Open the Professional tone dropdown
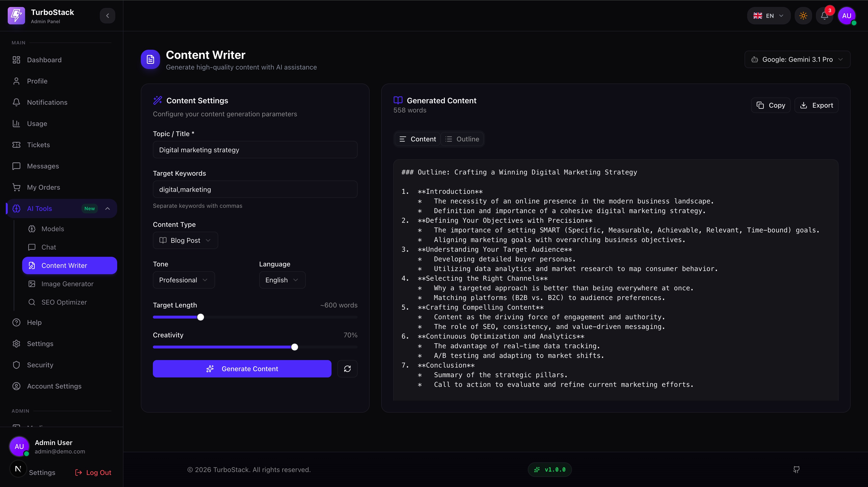This screenshot has width=868, height=487. (x=184, y=280)
